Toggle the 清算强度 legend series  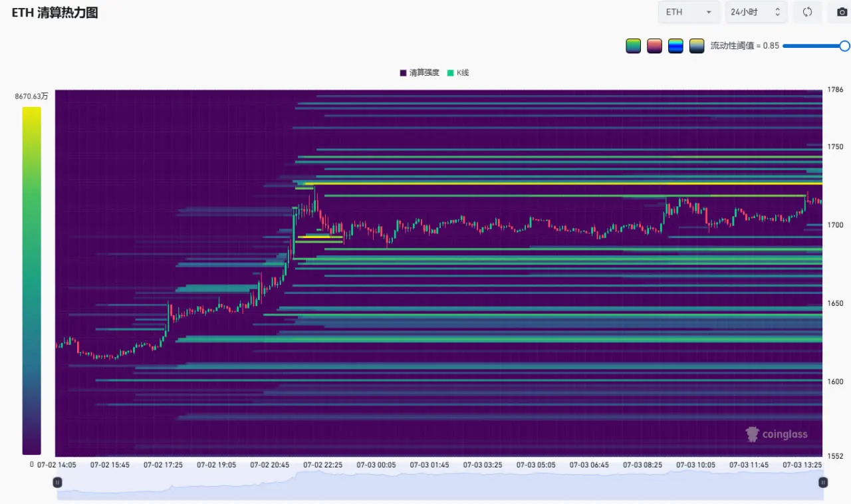pos(420,72)
